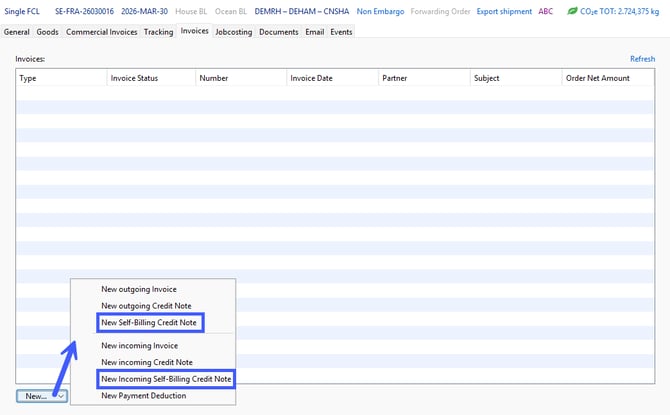Open the Tracking tab

coord(158,32)
